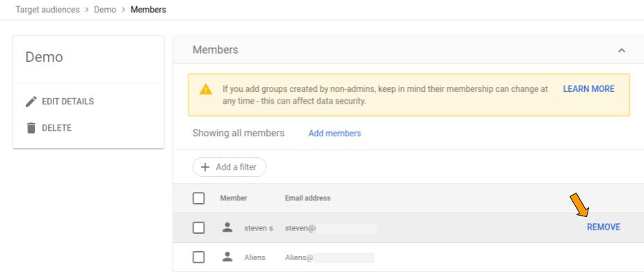Tick the select-all checkbox in the header row
Screen dimensions: 644x272
tap(198, 198)
